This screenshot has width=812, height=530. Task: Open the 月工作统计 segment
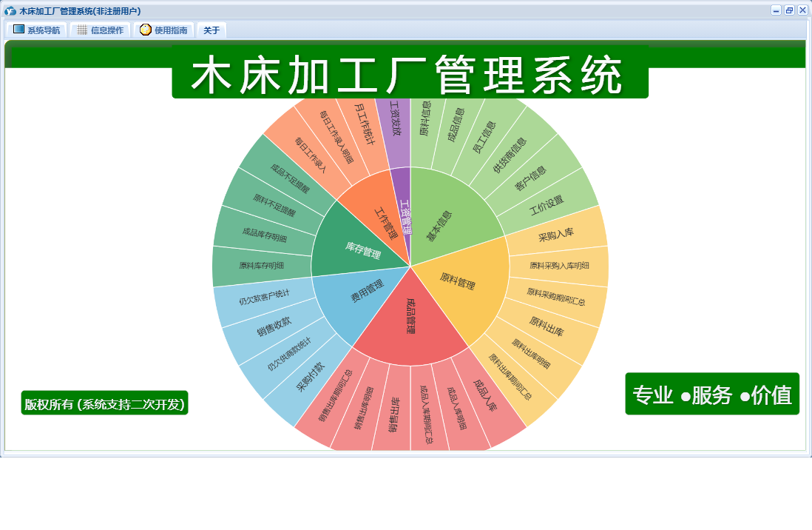coord(364,124)
